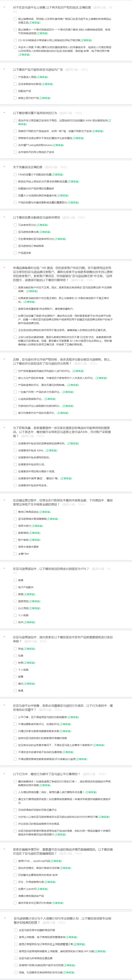Tick the 被禁止显示的产品 checkbox
The image size is (132, 980).
click(x=16, y=98)
